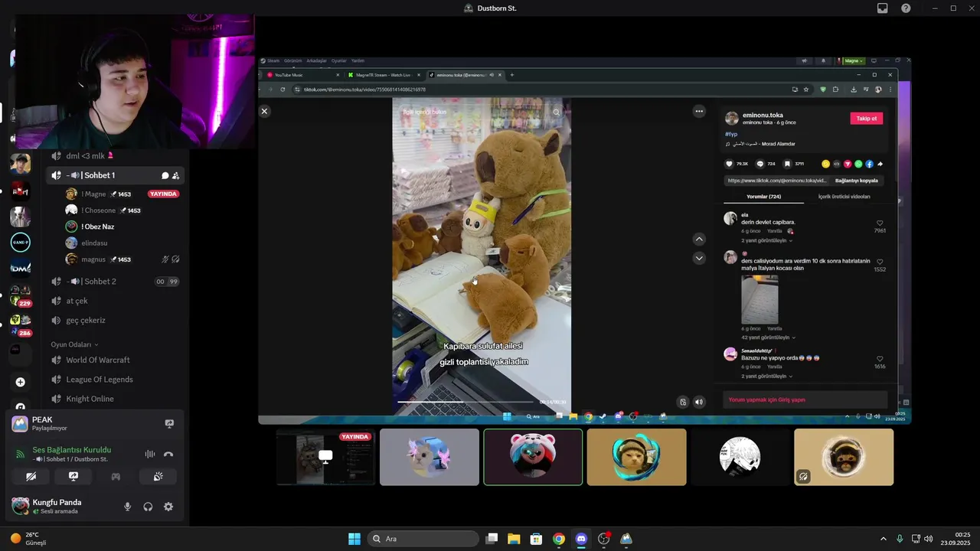This screenshot has height=551, width=980.
Task: Join the World Of Warcraft voice channel
Action: click(116, 360)
